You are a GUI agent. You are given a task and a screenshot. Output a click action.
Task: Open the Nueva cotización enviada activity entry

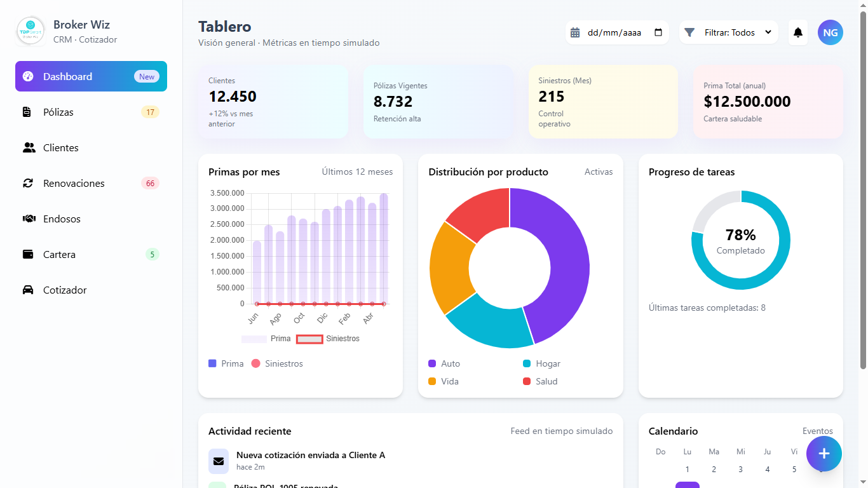pos(310,456)
